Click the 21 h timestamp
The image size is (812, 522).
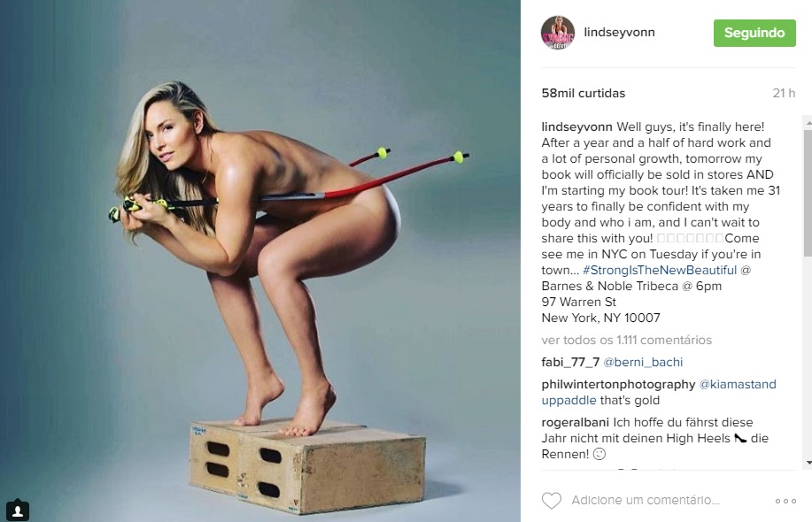coord(784,93)
